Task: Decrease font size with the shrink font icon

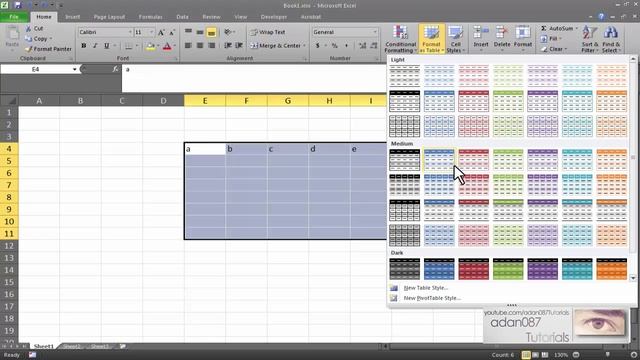Action: click(x=172, y=32)
